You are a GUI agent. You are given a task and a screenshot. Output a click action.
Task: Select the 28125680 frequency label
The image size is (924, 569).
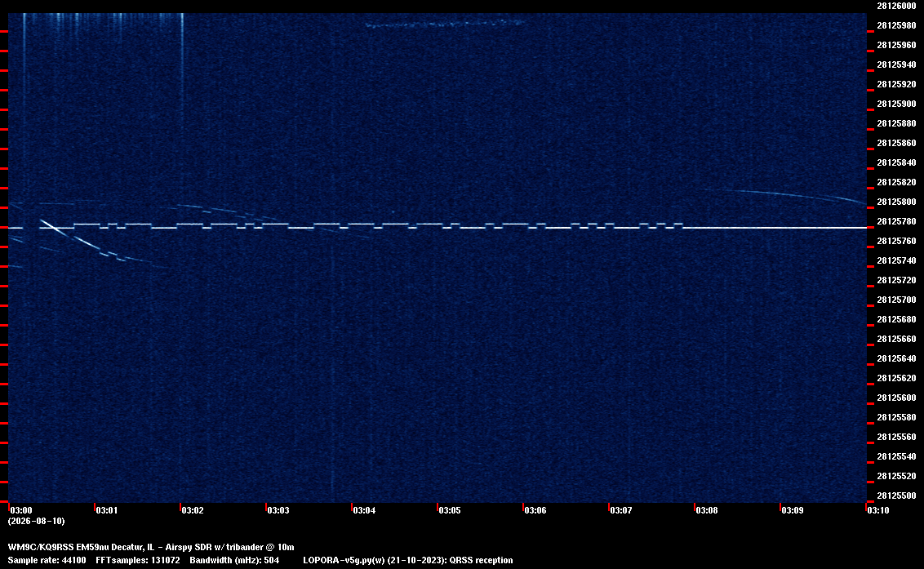click(896, 319)
